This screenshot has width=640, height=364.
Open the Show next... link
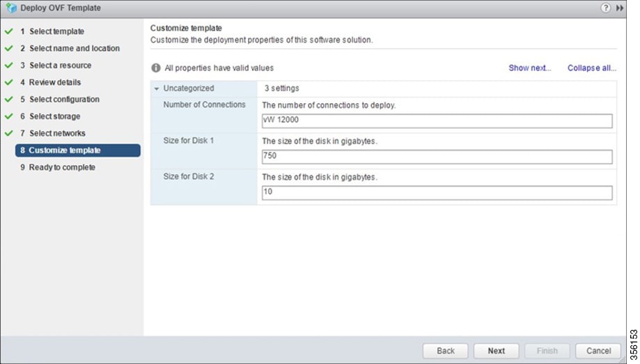(x=529, y=68)
